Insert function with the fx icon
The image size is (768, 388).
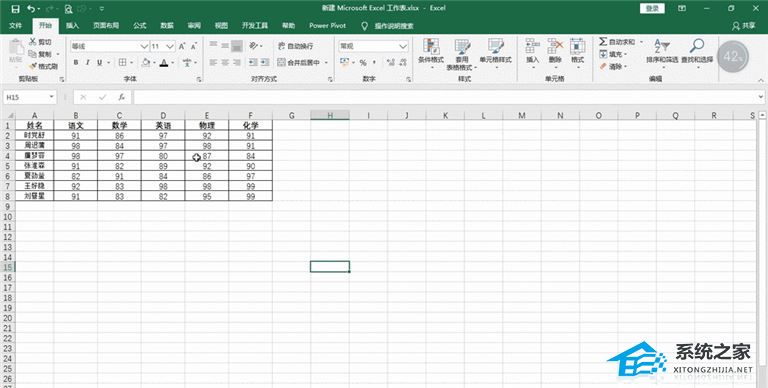[121, 97]
